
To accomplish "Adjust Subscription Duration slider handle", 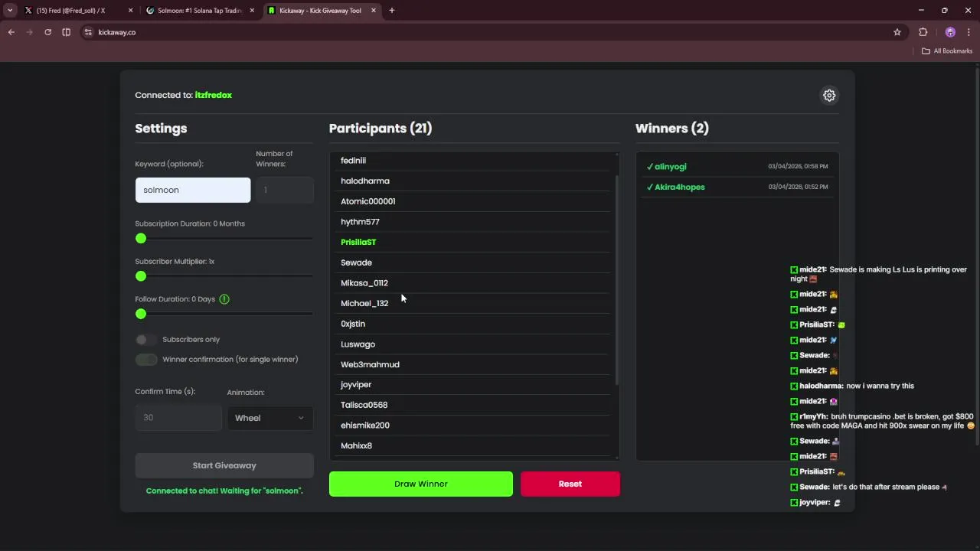I will [141, 239].
